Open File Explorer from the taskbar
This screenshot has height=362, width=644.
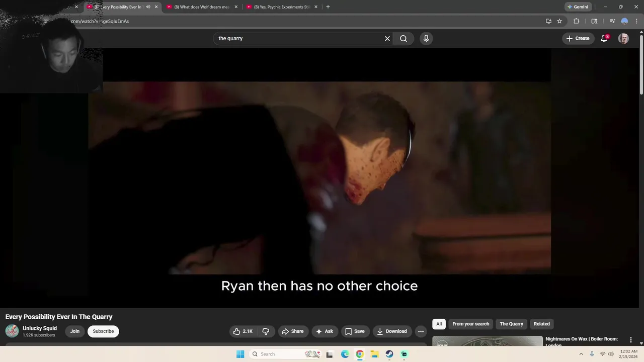(x=374, y=354)
